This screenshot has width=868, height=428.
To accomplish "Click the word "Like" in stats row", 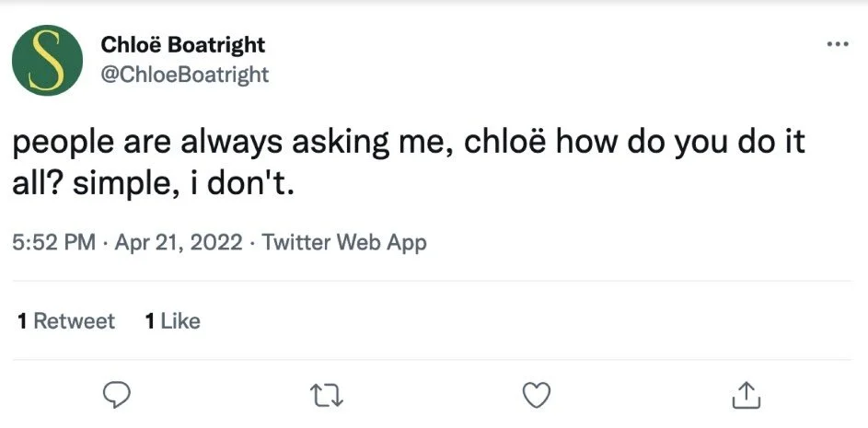I will click(x=180, y=320).
